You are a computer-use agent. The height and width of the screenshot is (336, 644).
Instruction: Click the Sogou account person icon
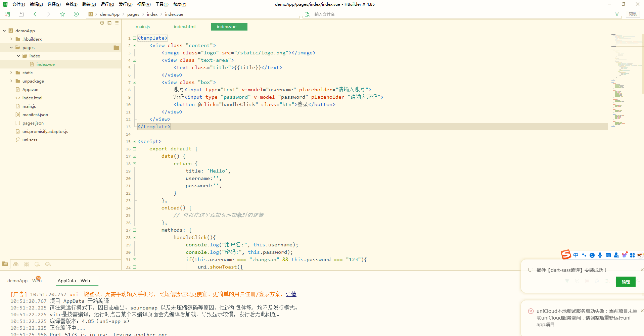(x=616, y=255)
